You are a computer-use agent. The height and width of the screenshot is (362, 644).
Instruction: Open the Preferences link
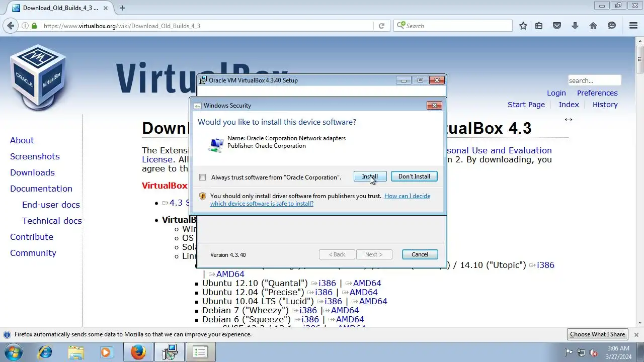tap(597, 93)
